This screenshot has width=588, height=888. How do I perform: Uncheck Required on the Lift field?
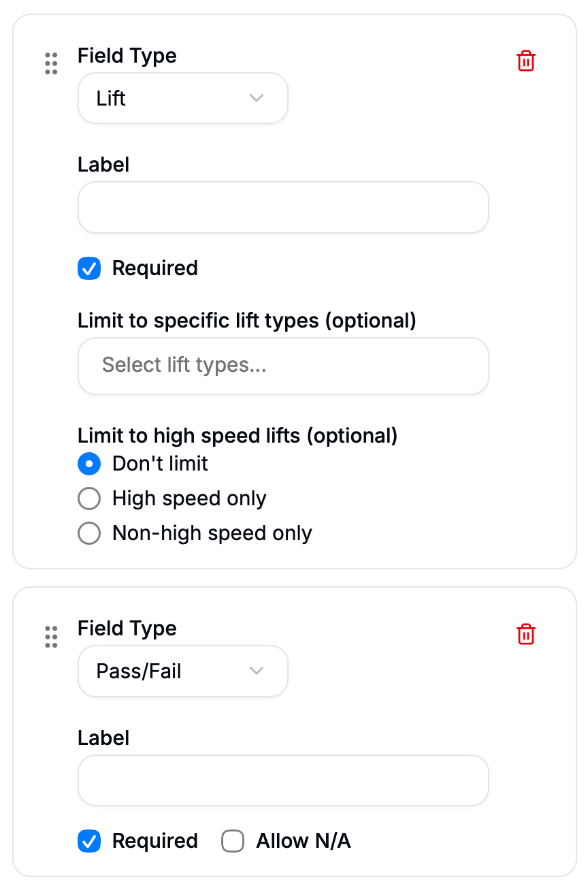89,268
